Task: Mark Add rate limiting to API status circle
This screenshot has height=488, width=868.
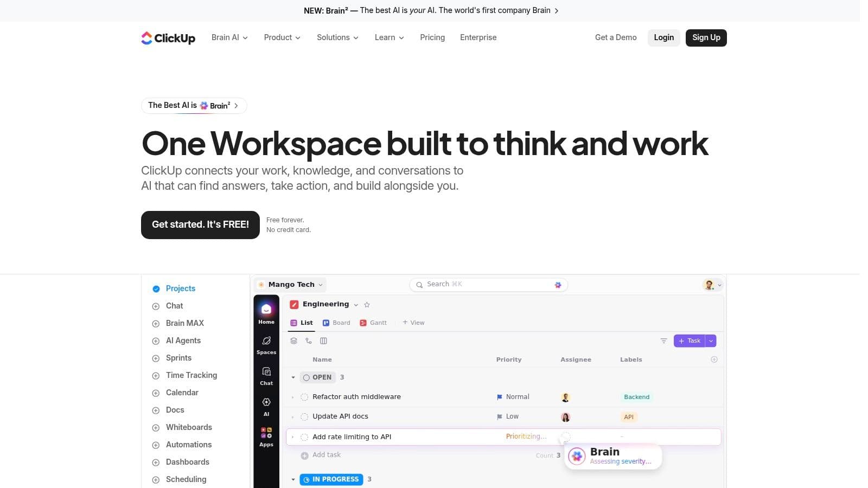Action: point(304,437)
